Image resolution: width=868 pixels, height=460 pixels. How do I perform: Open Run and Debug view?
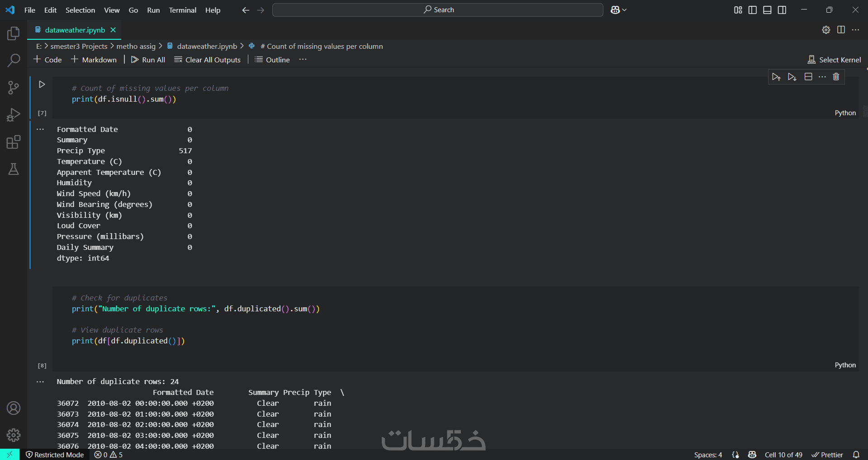pyautogui.click(x=14, y=115)
